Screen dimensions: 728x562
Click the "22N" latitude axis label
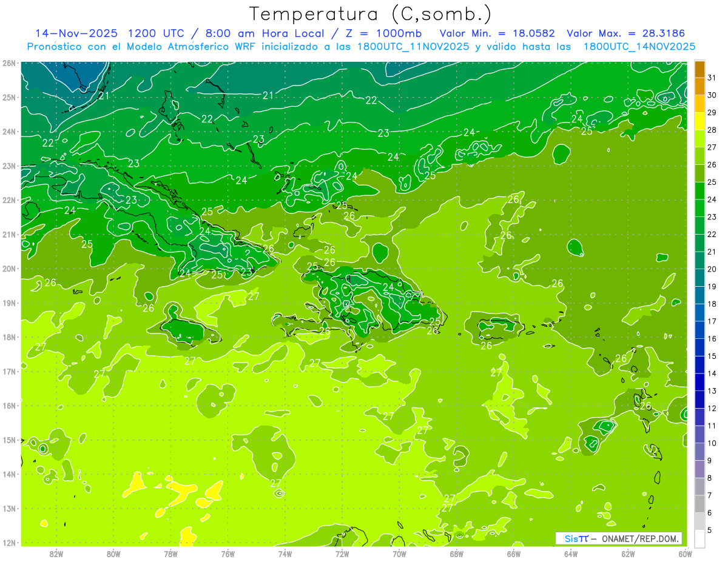9,200
